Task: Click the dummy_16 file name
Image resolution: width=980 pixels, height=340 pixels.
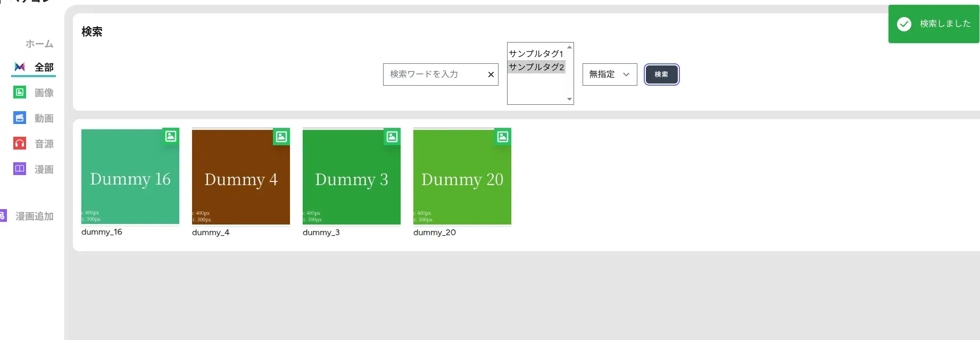Action: point(102,232)
